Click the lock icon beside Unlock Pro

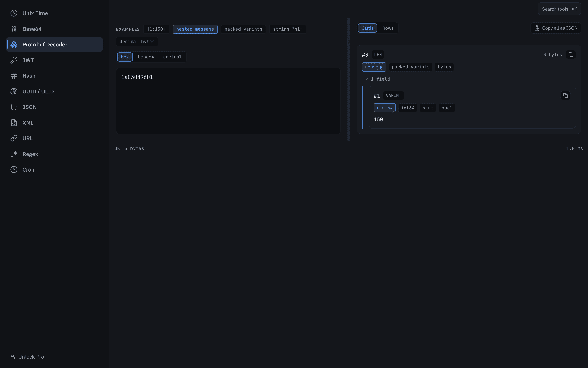(13, 357)
